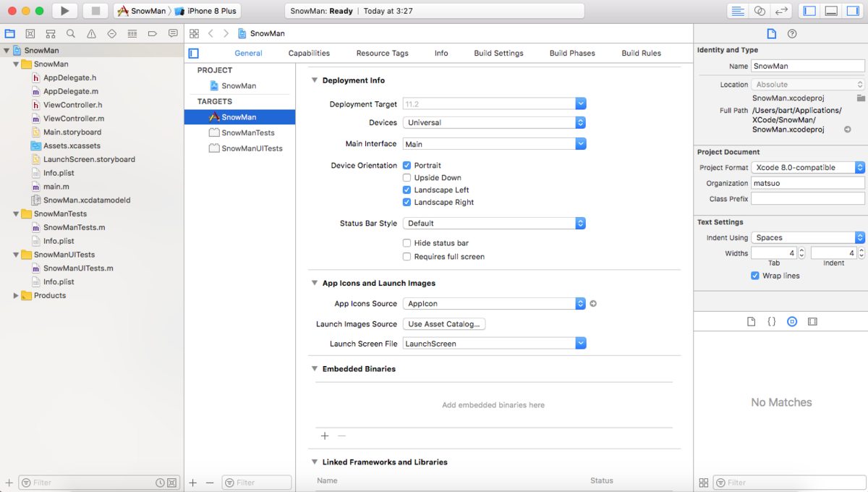Click the Class Prefix field
This screenshot has height=492, width=868.
(808, 198)
